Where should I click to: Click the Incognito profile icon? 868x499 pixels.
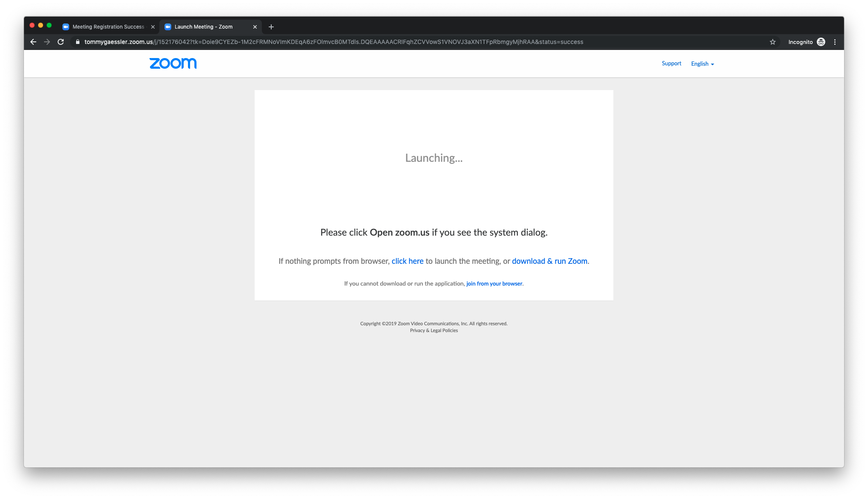coord(821,42)
